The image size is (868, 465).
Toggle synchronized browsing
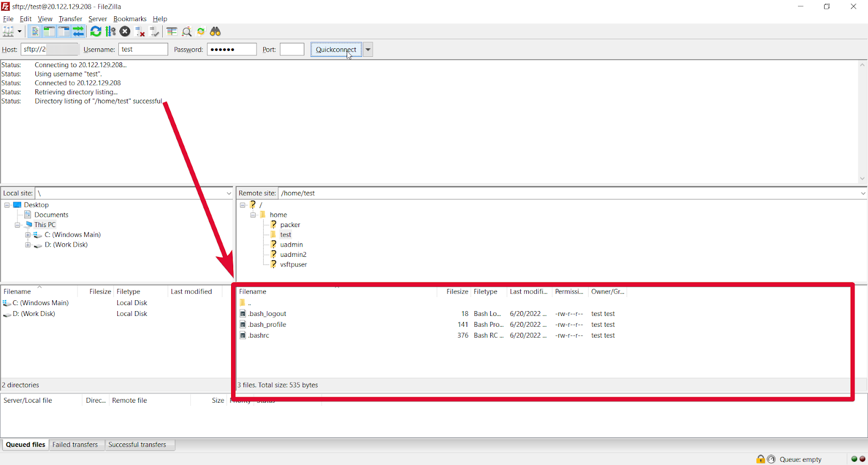201,31
